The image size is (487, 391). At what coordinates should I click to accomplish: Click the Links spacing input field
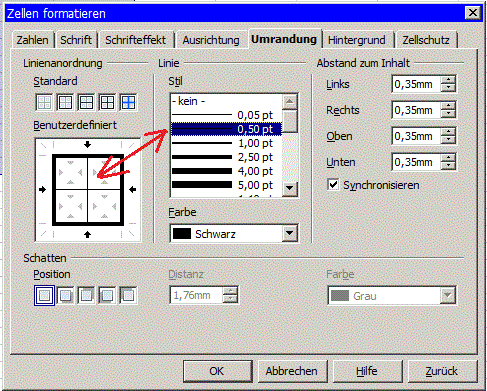coord(416,84)
